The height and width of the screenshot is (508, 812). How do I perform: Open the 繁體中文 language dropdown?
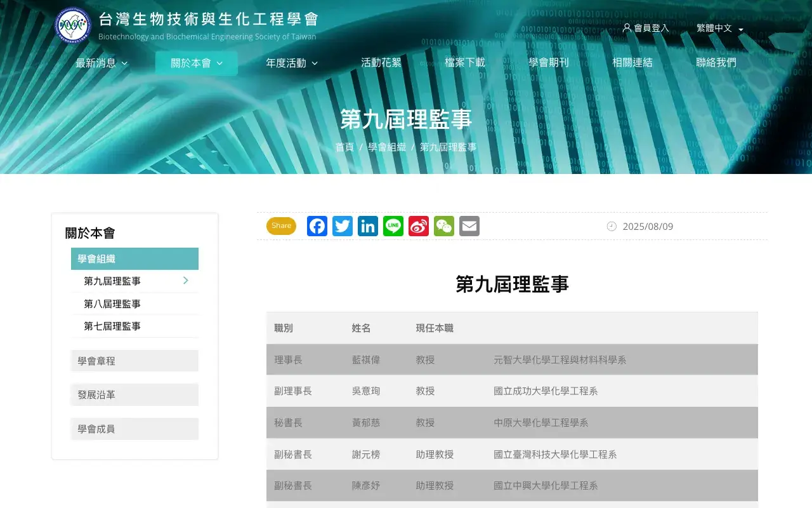point(720,29)
